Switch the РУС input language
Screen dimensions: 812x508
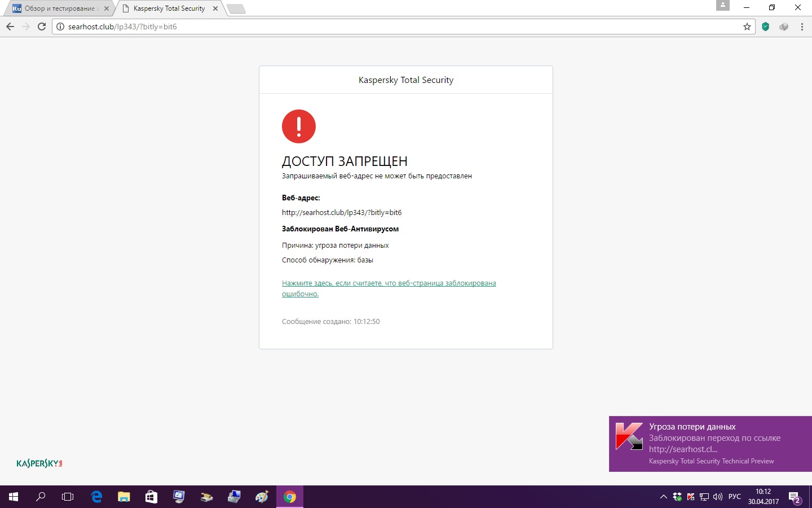click(735, 497)
